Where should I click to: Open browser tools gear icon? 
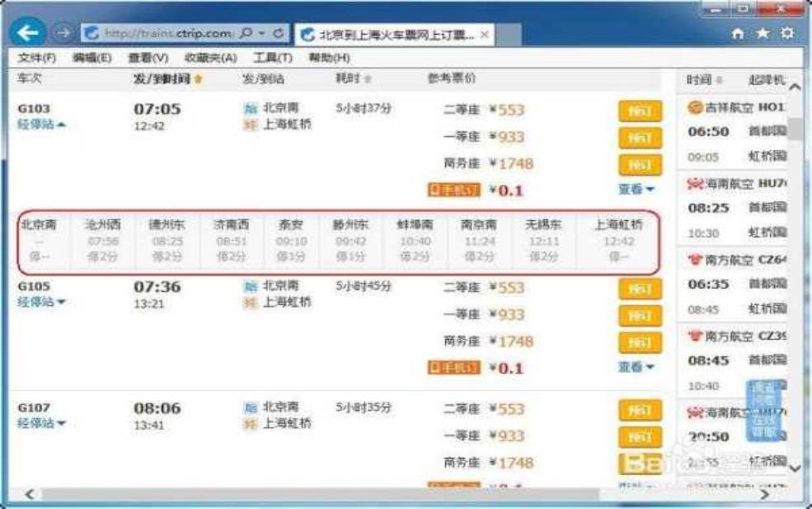[x=787, y=34]
